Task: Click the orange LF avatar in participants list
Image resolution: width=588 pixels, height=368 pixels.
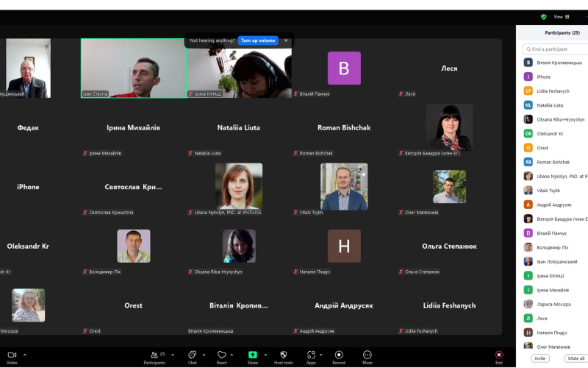Action: [x=528, y=91]
